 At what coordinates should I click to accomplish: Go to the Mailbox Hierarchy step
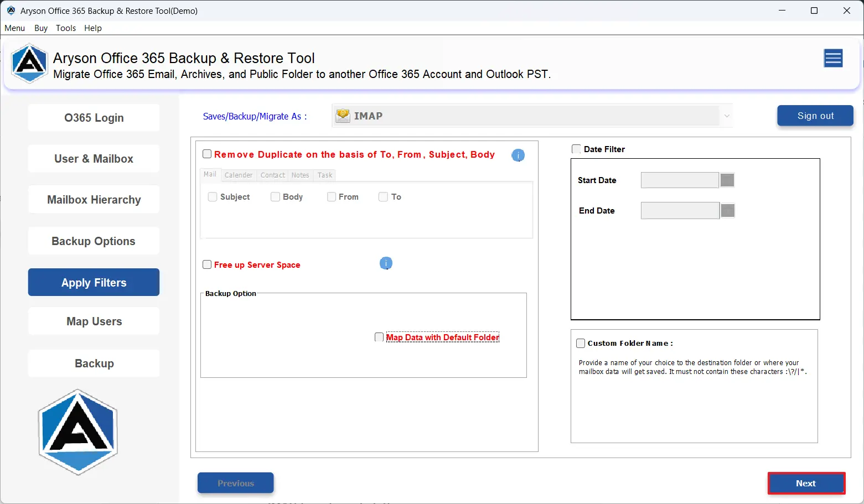(x=94, y=200)
